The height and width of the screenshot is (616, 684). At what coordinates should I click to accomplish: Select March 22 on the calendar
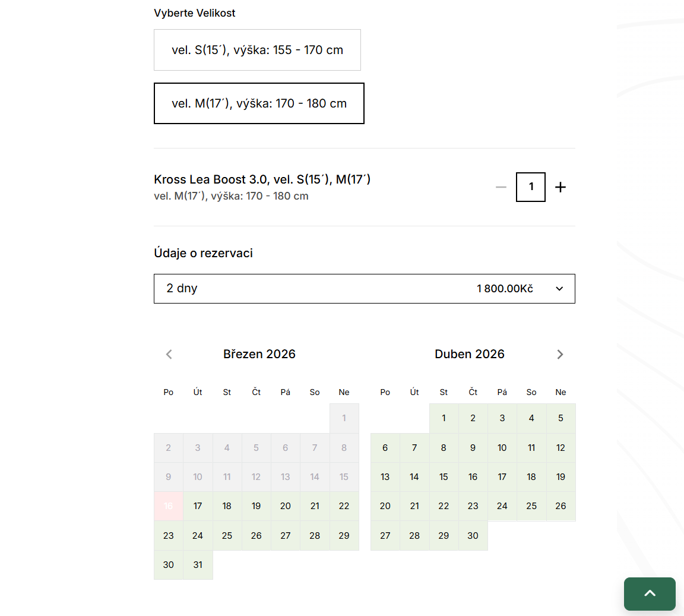point(344,506)
